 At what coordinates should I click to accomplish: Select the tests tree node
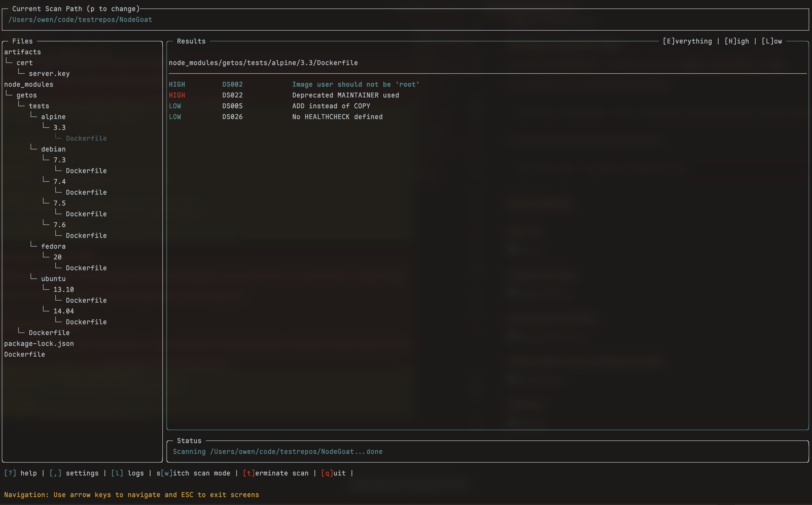point(39,106)
